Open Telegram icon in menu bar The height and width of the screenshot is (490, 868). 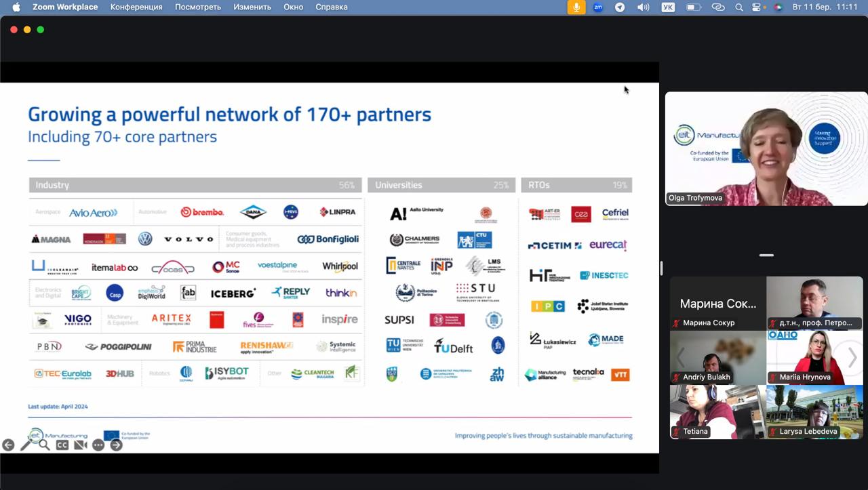[x=620, y=7]
